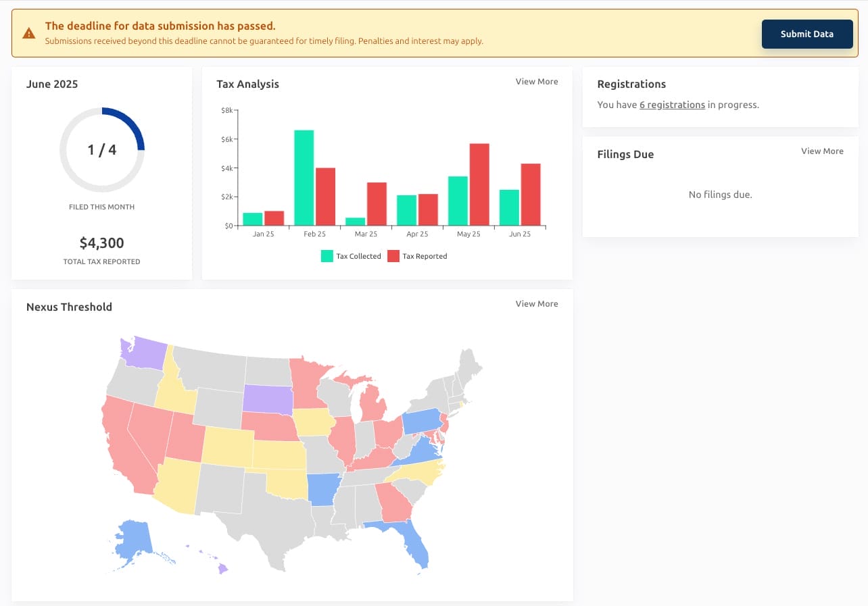Click the May 25 Tax Reported bar

[x=479, y=184]
